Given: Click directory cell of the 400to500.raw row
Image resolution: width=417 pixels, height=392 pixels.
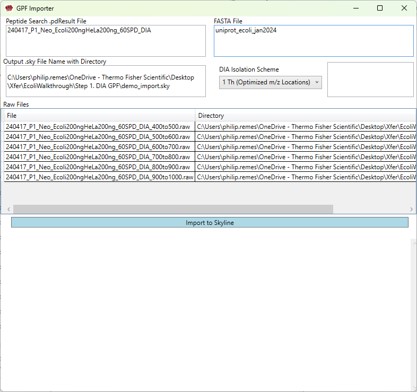Looking at the screenshot, I should click(306, 127).
